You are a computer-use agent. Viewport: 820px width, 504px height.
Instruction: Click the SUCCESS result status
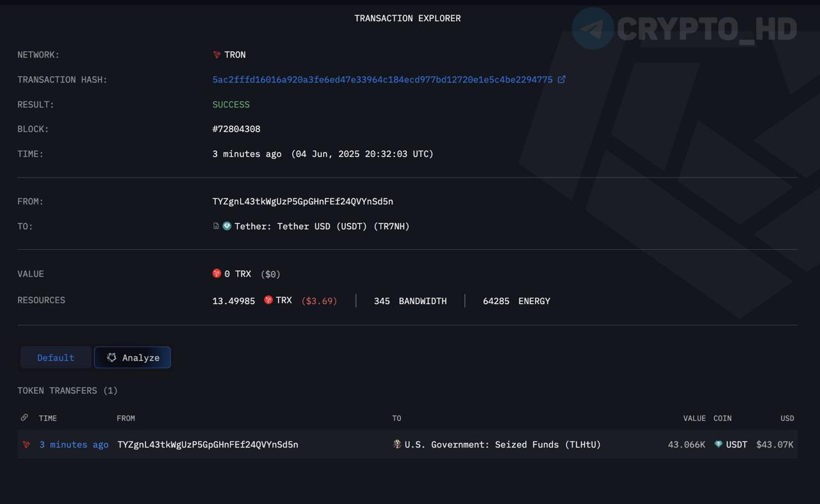[231, 104]
